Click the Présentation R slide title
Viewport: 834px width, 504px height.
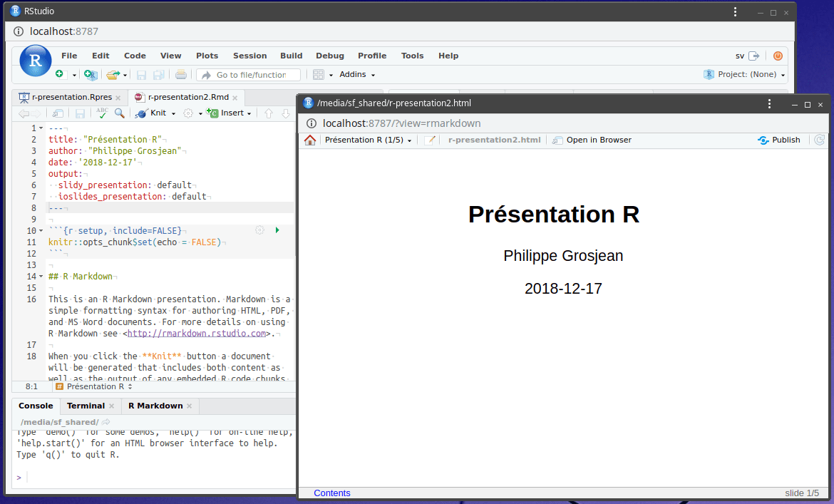click(554, 215)
